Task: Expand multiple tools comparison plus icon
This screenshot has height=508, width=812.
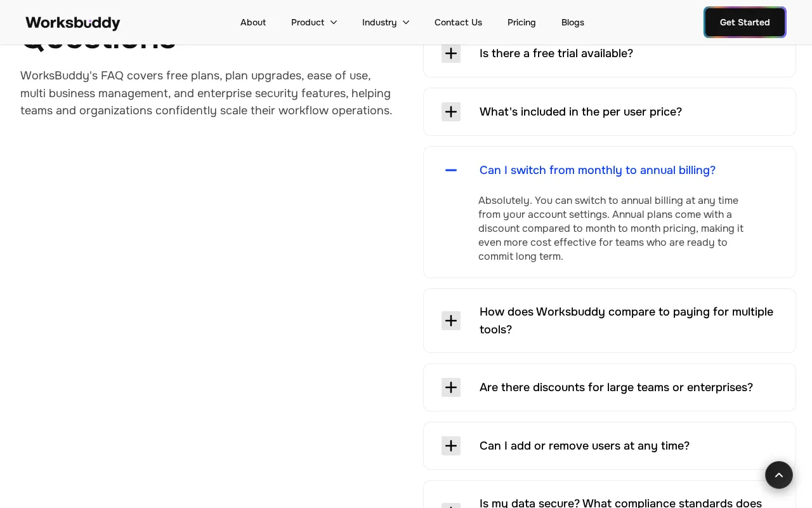Action: [x=451, y=321]
